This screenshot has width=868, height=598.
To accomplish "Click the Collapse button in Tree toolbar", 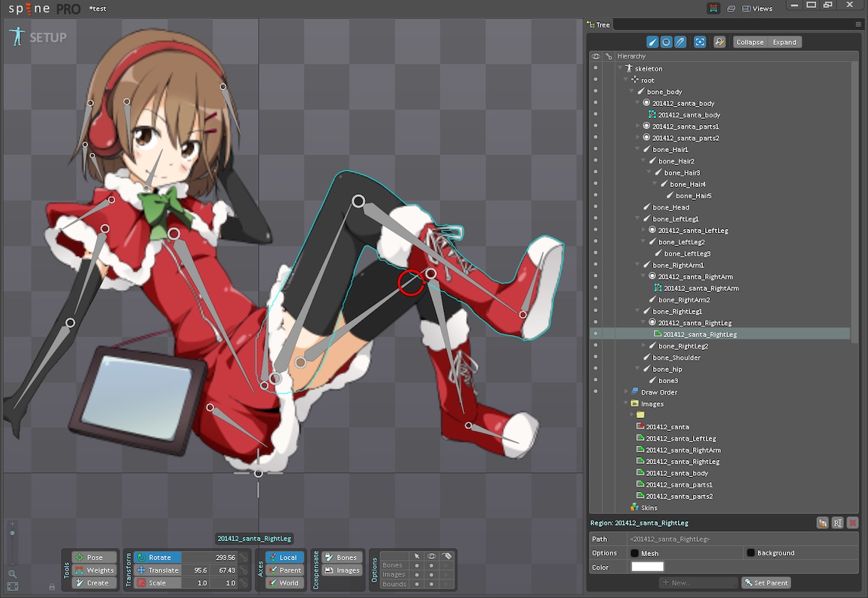I will pos(750,42).
